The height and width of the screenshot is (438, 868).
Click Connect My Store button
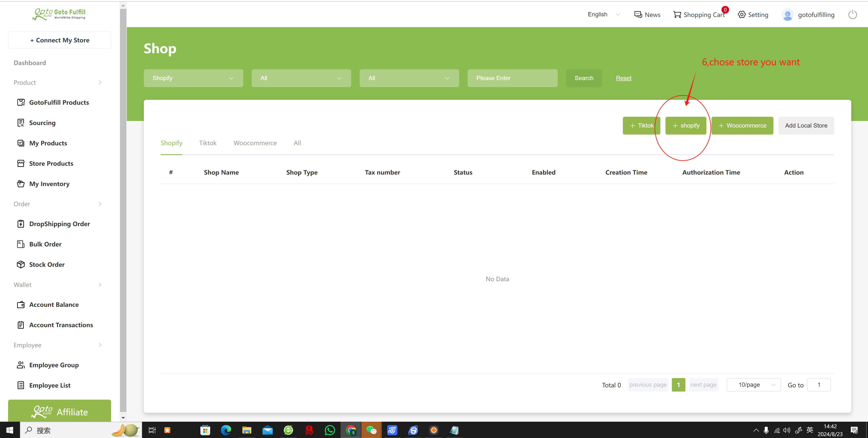coord(59,40)
